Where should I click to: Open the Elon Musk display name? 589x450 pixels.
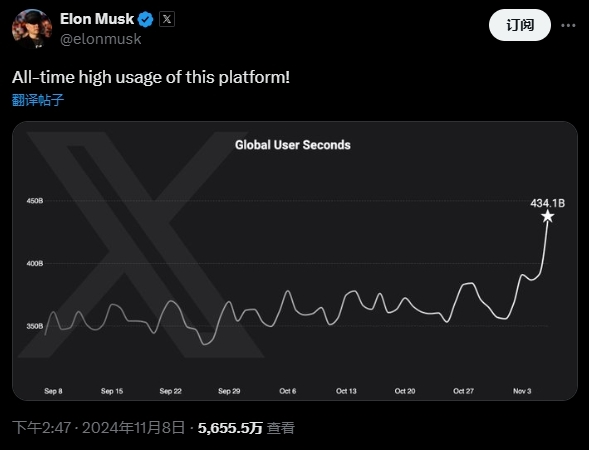97,19
